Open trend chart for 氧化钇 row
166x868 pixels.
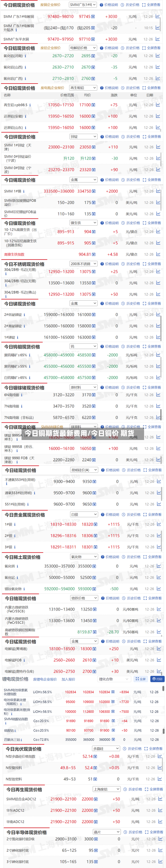pyautogui.click(x=159, y=578)
